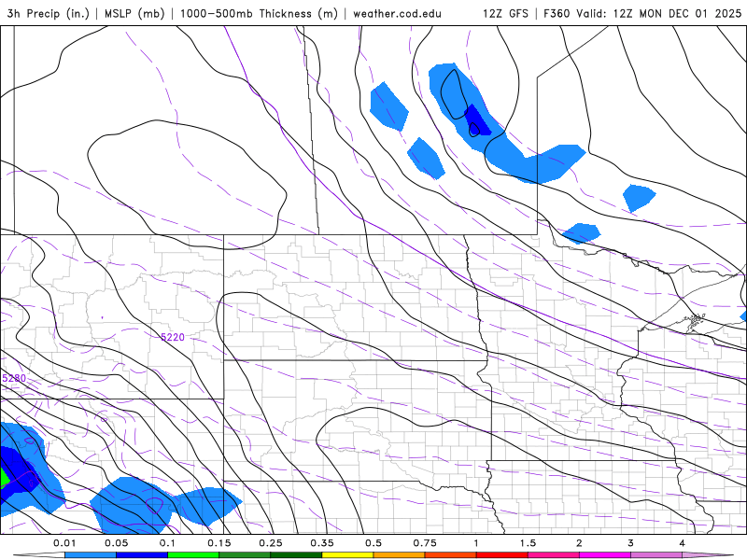Click the 'F360' forecast hour text
Image resolution: width=747 pixels, height=560 pixels.
point(557,13)
